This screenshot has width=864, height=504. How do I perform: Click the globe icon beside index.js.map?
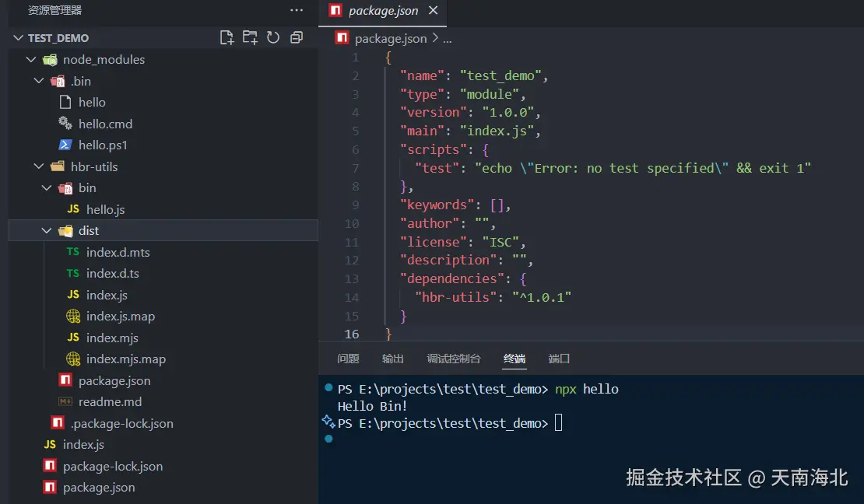(72, 316)
